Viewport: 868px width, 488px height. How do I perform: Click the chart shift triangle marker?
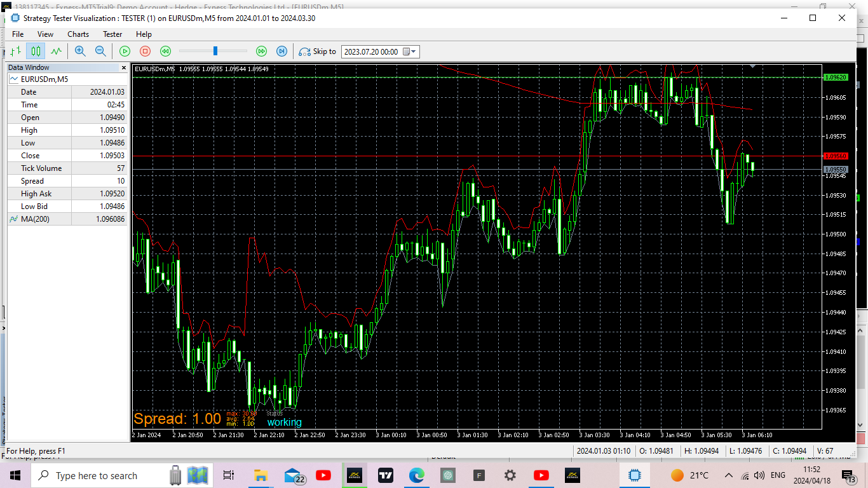tap(752, 66)
